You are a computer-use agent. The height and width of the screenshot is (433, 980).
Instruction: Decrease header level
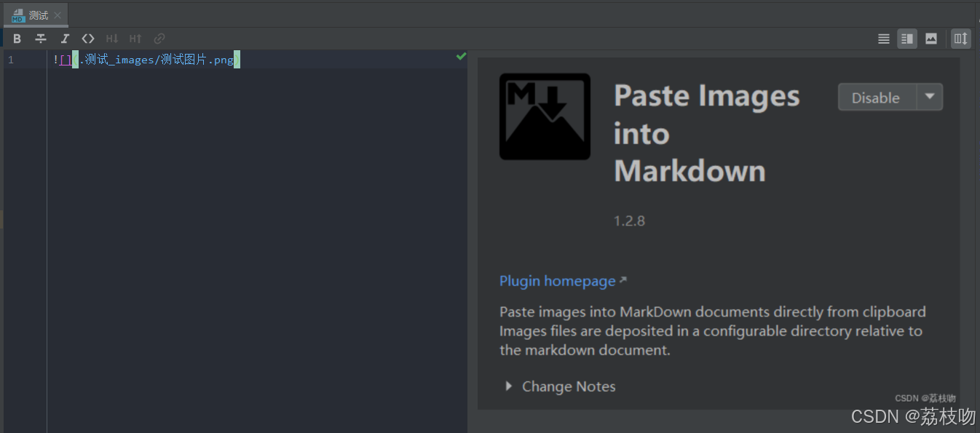click(x=111, y=39)
